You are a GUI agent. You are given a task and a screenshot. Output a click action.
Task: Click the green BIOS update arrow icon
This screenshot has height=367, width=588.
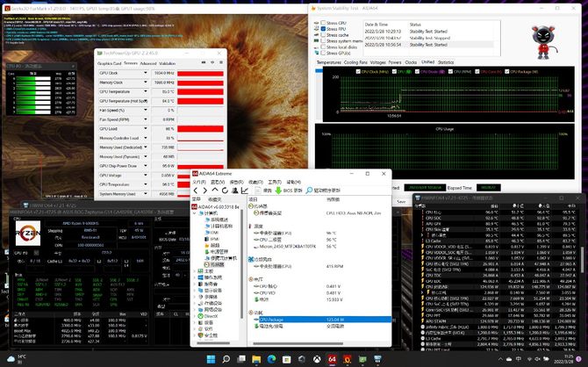pyautogui.click(x=279, y=190)
